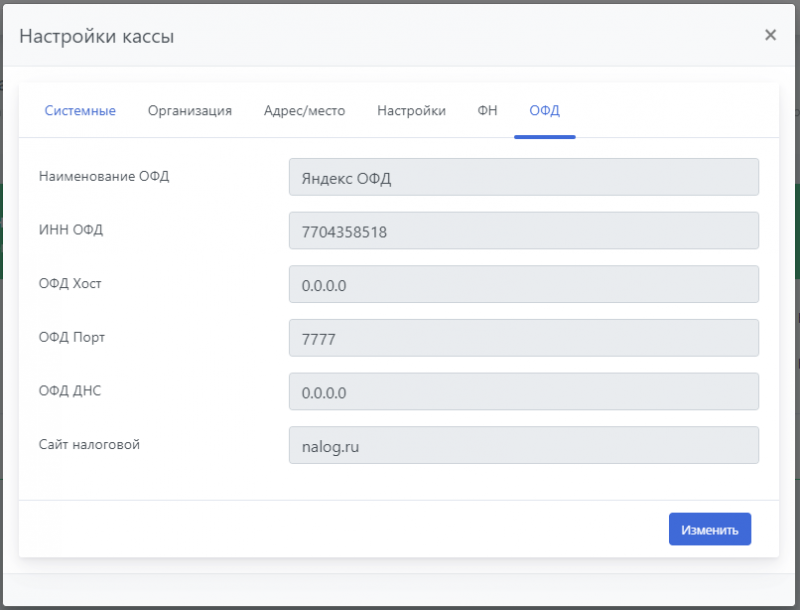Open the Организация tab
The width and height of the screenshot is (800, 610).
[x=190, y=111]
